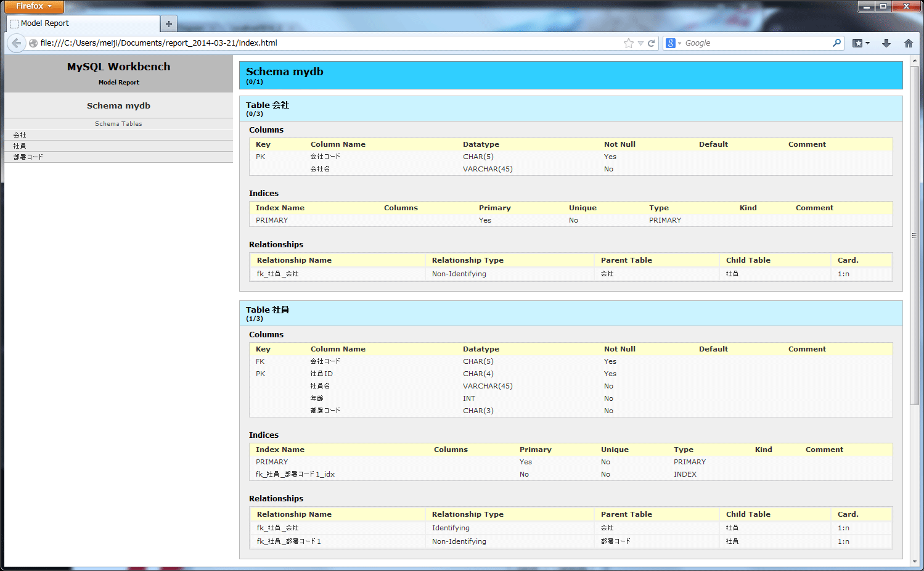The height and width of the screenshot is (571, 924).
Task: Go to the home page icon
Action: (x=909, y=43)
